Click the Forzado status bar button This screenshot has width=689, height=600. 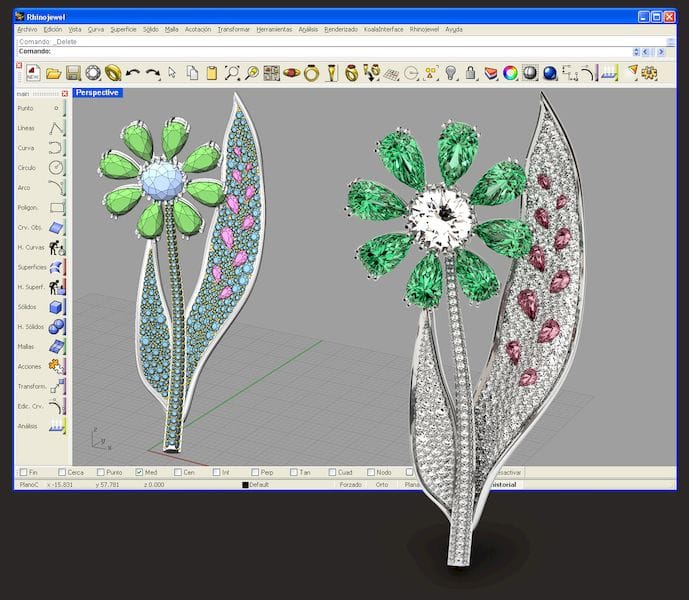click(350, 484)
